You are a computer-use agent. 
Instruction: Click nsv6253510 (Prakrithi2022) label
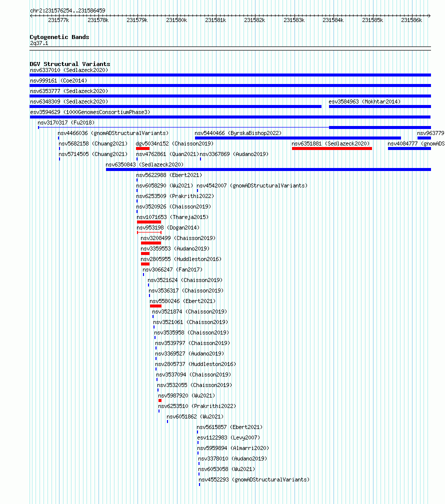[x=197, y=406]
